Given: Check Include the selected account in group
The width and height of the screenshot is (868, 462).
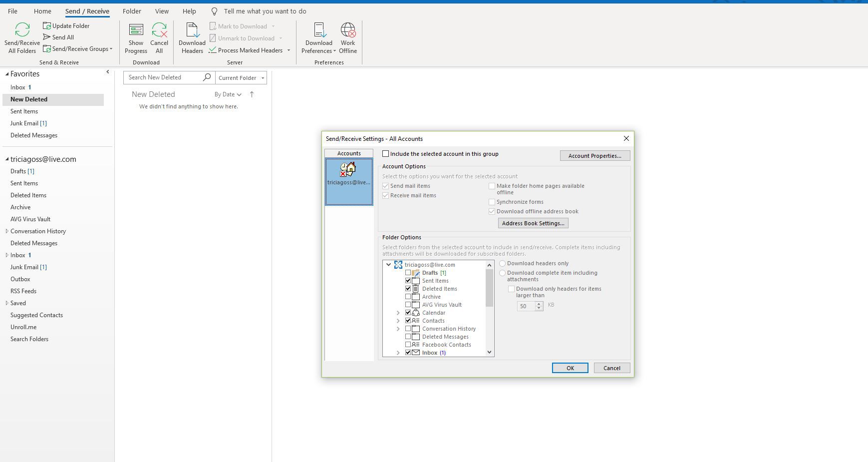Looking at the screenshot, I should [x=385, y=154].
